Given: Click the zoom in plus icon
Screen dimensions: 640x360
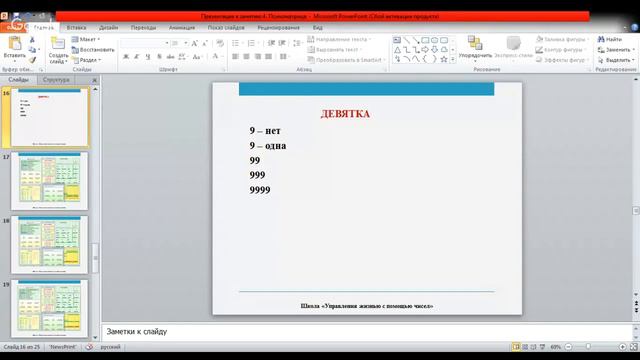Looking at the screenshot, I should pyautogui.click(x=622, y=347).
